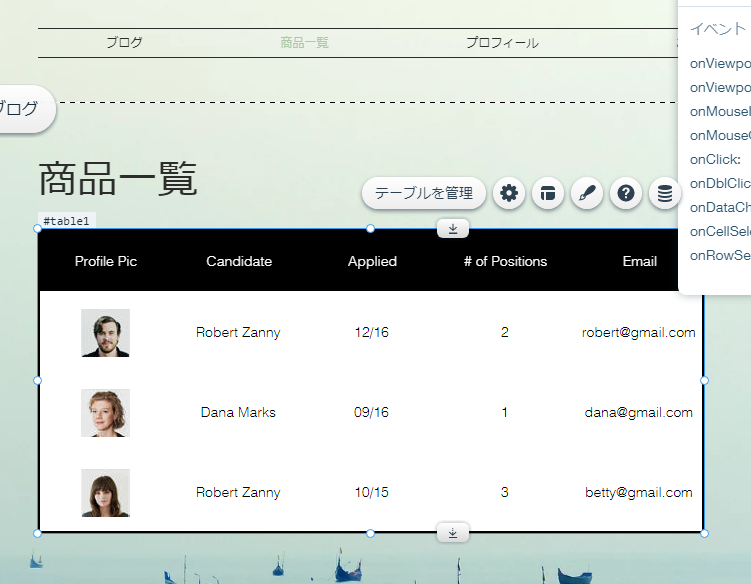Viewport: 751px width, 584px height.
Task: Click the top-left corner resize handle
Action: tap(37, 229)
